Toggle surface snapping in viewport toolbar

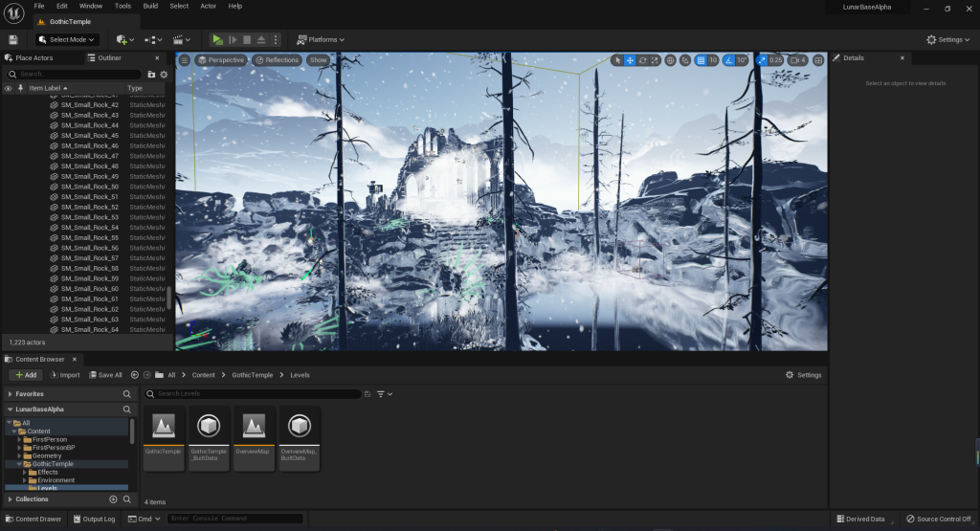click(x=685, y=60)
